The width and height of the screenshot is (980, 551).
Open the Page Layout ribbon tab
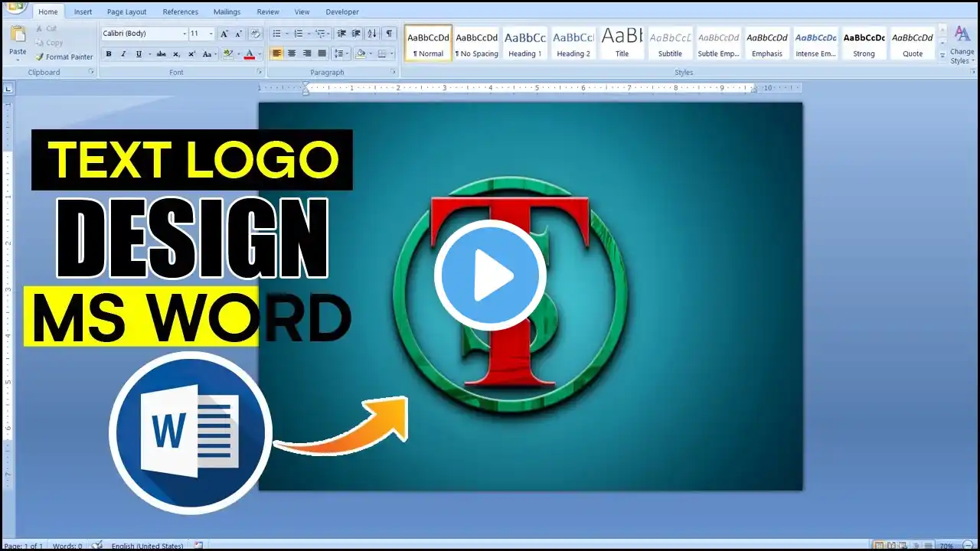click(127, 11)
